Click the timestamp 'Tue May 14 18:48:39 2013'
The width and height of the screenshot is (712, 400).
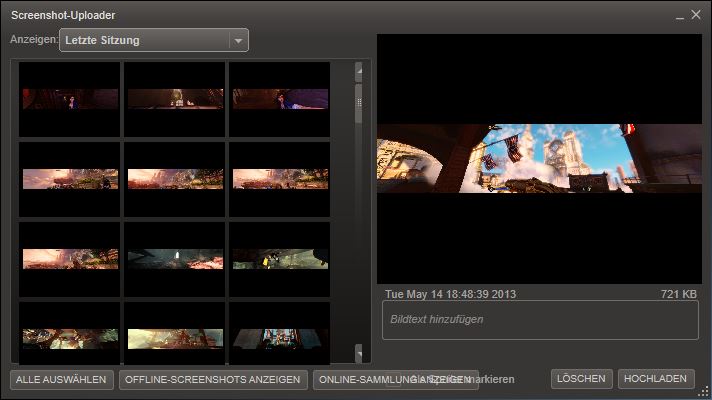point(450,294)
